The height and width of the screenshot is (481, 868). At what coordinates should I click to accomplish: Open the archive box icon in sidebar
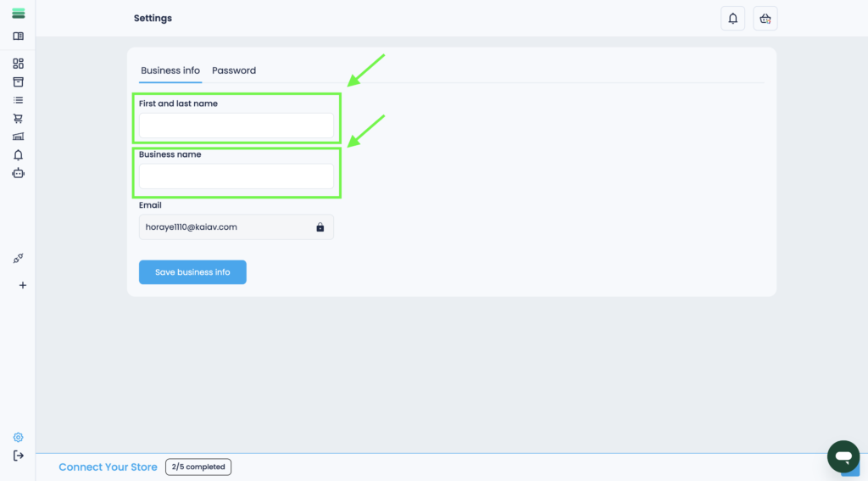(18, 82)
